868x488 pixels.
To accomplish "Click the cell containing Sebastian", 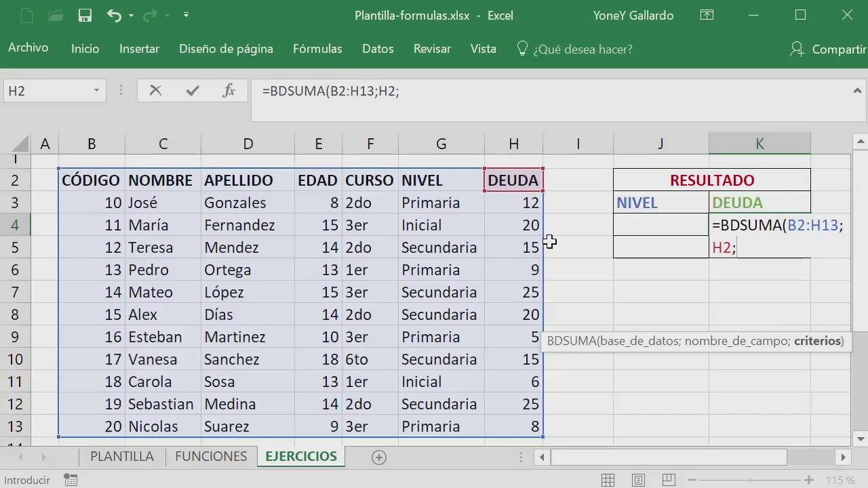I will pyautogui.click(x=163, y=404).
